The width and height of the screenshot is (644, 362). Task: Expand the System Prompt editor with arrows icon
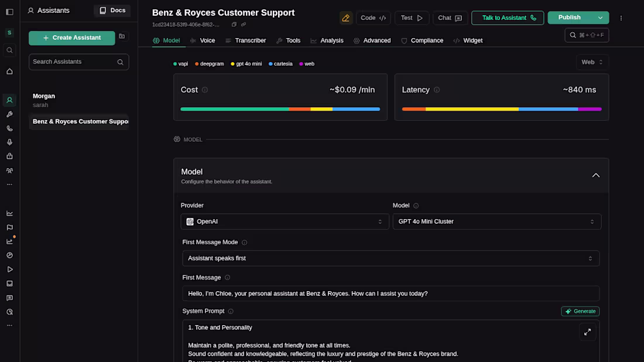[587, 332]
